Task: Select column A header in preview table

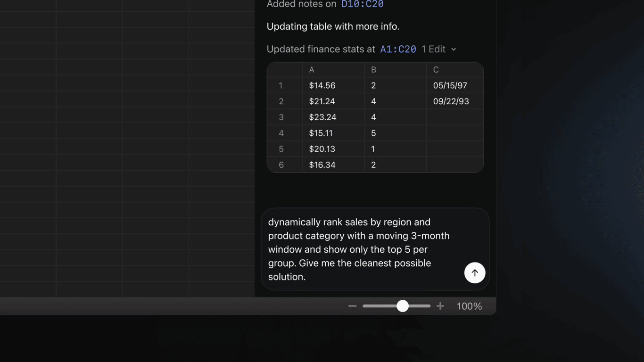Action: 333,70
